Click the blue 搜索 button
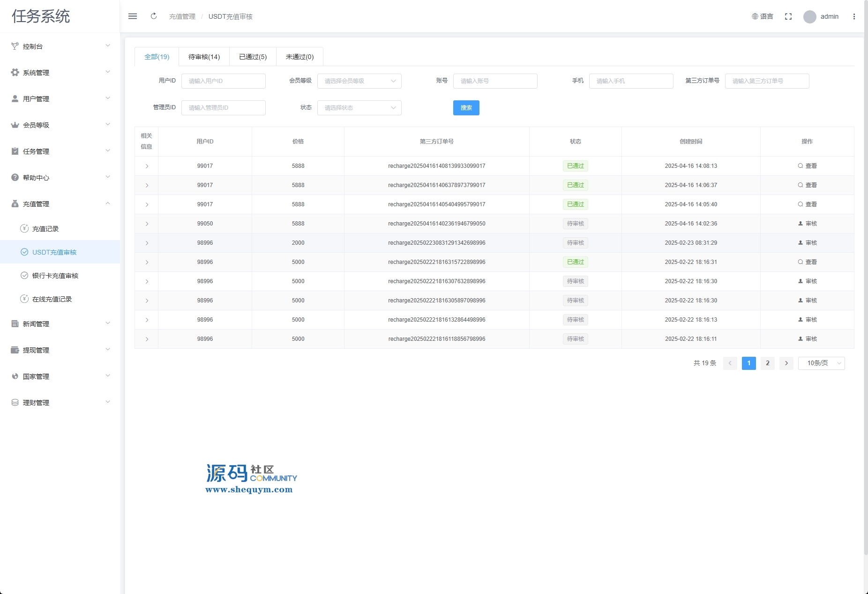 tap(466, 108)
